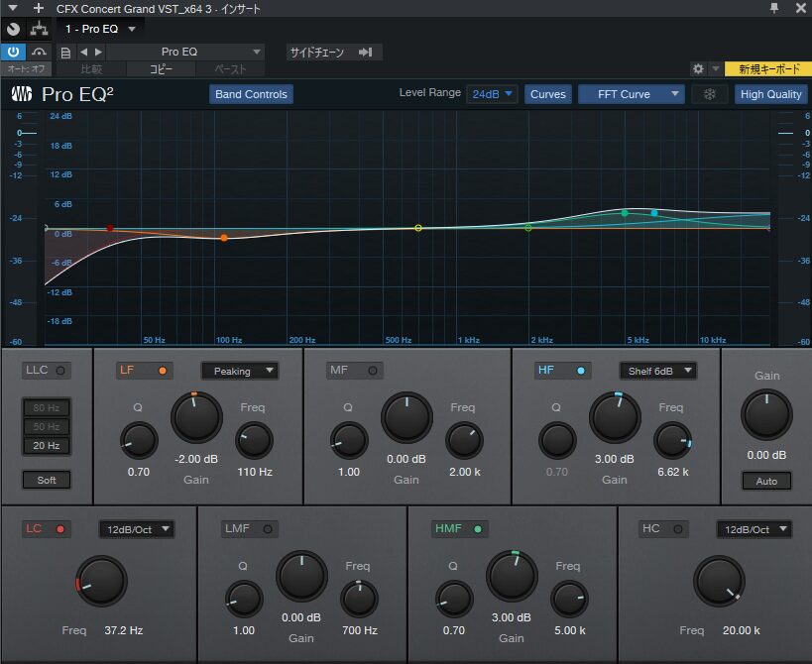Enable the LLC band

coord(46,371)
